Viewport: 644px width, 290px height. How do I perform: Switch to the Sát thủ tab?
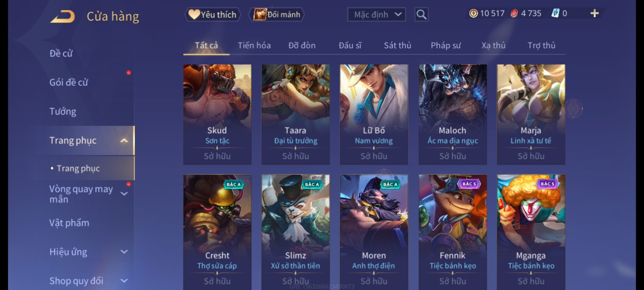397,45
